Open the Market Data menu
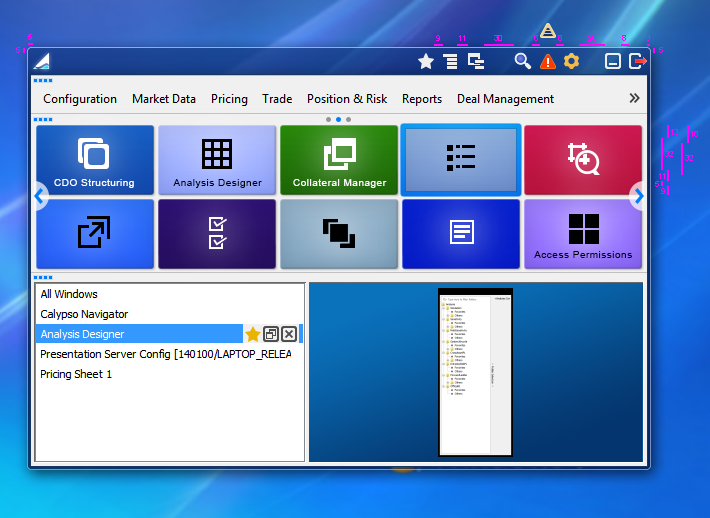This screenshot has height=518, width=710. pyautogui.click(x=164, y=99)
